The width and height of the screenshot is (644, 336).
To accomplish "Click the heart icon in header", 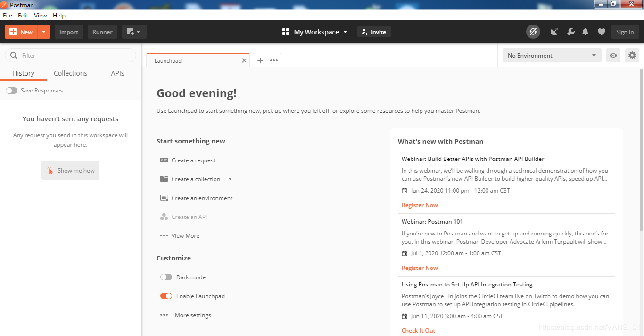I will coord(601,32).
